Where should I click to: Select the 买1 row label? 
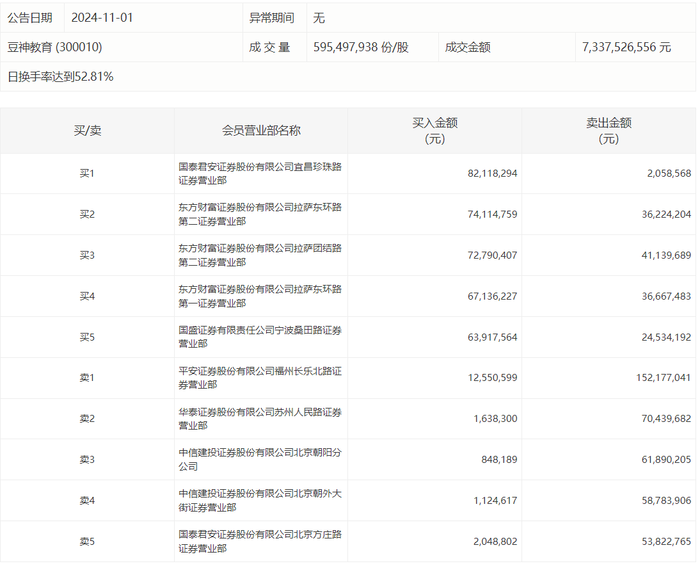[87, 174]
